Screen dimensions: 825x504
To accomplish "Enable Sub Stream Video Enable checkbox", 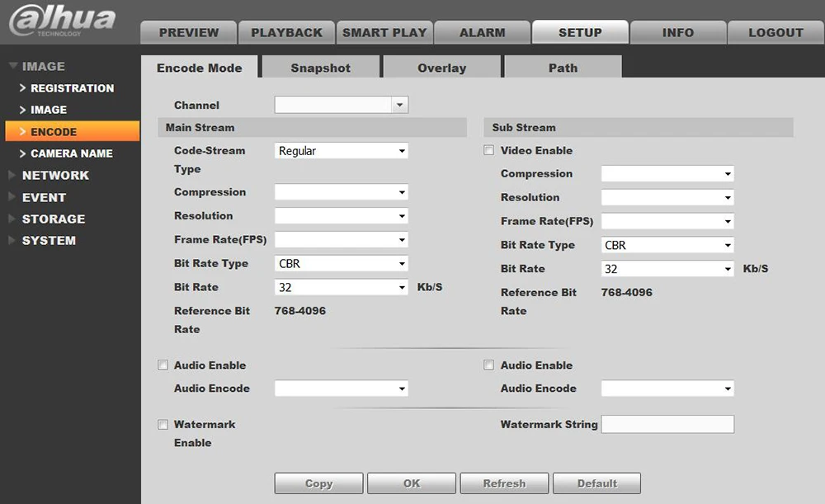I will 488,150.
